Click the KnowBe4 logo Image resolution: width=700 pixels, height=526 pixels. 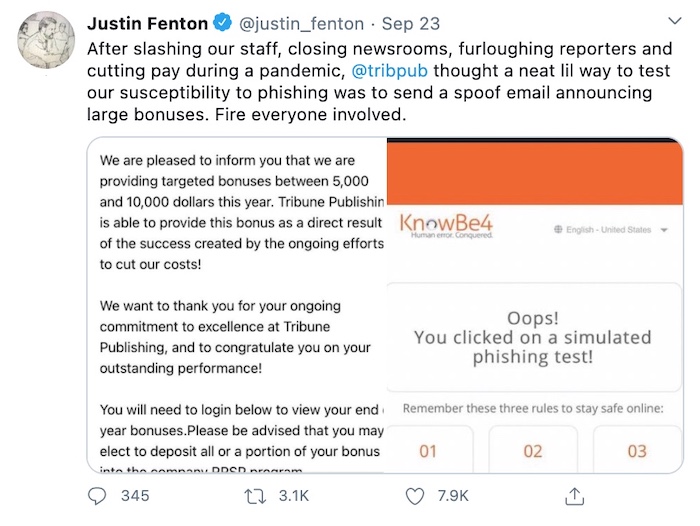446,225
